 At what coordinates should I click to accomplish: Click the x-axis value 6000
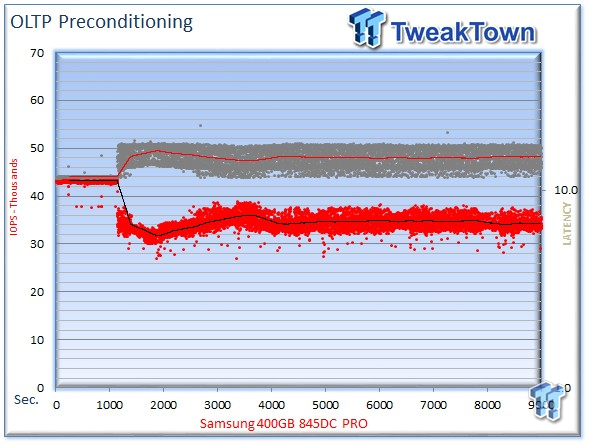379,406
